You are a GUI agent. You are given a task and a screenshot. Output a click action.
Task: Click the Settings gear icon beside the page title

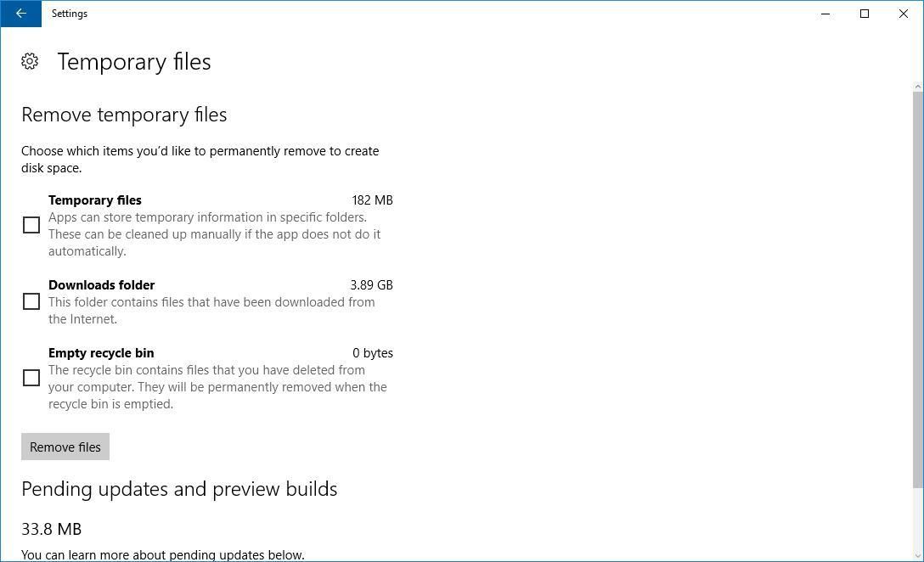[x=30, y=61]
